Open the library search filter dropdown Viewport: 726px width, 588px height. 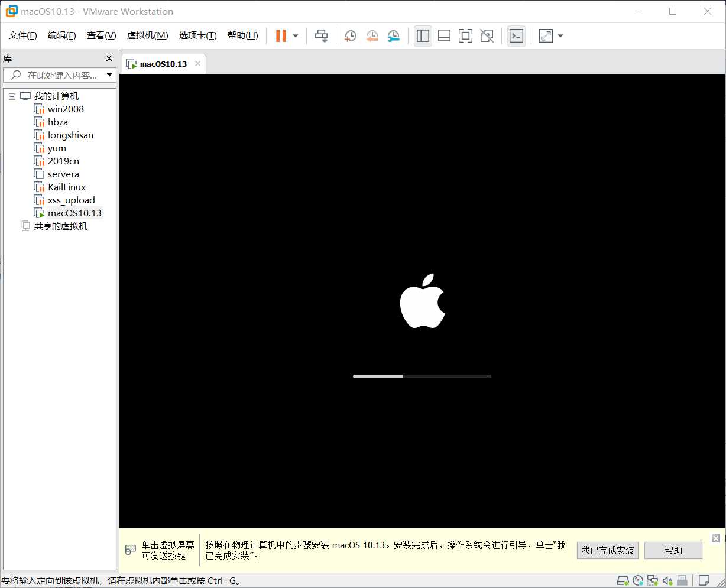(x=109, y=75)
